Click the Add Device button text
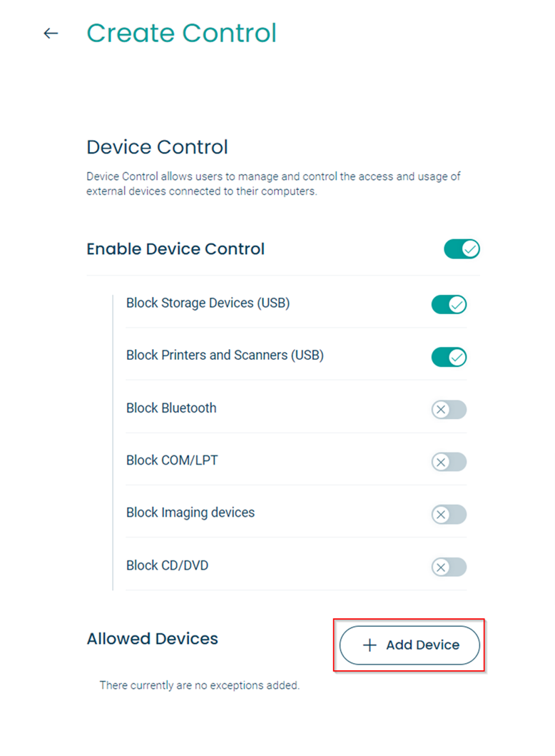Image resolution: width=555 pixels, height=756 pixels. click(x=422, y=645)
